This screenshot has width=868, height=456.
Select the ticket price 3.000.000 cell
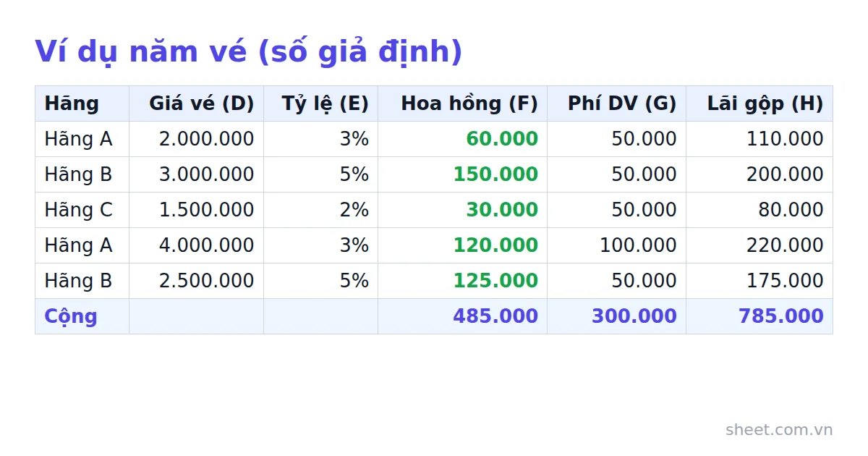pyautogui.click(x=197, y=174)
